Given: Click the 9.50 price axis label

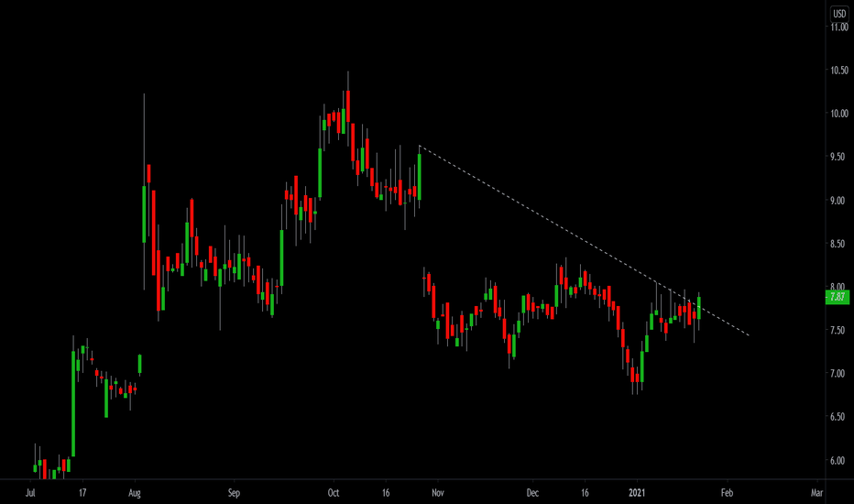Looking at the screenshot, I should tap(838, 157).
